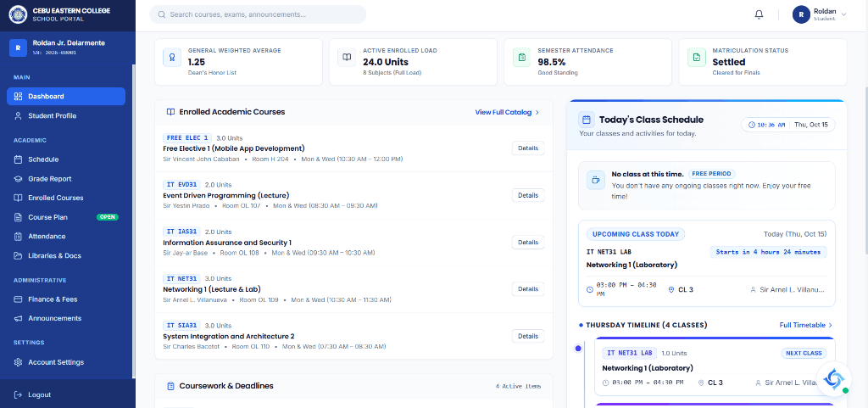
Task: Click the Grade Report graduation cap icon
Action: click(x=18, y=179)
